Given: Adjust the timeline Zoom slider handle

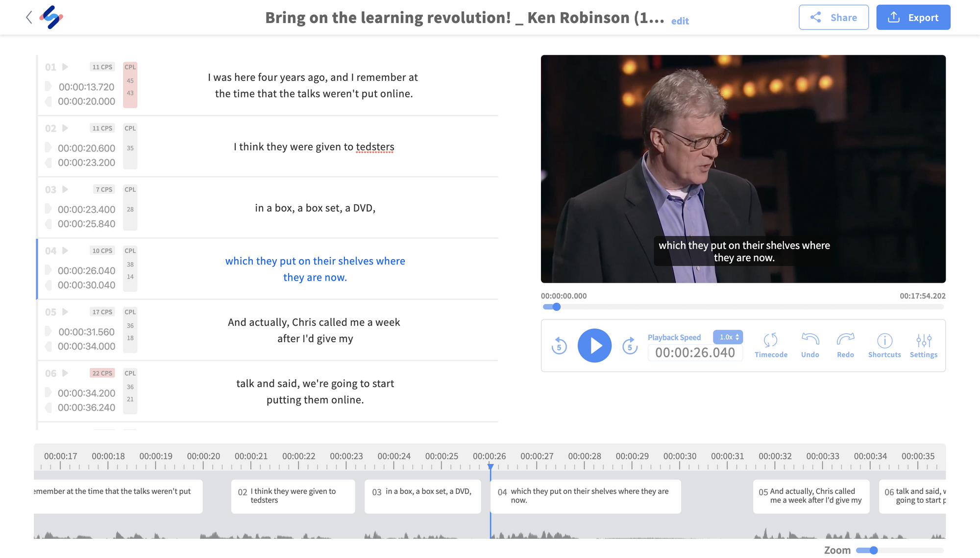Looking at the screenshot, I should (873, 550).
